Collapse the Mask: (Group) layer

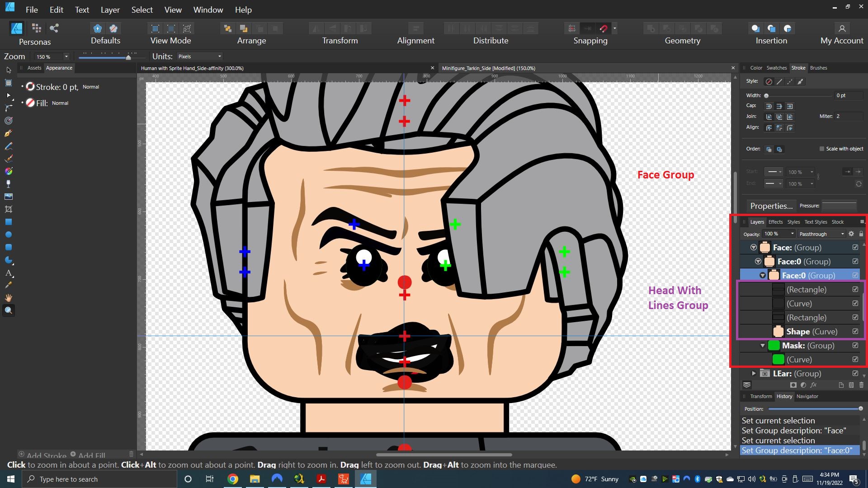pyautogui.click(x=763, y=346)
